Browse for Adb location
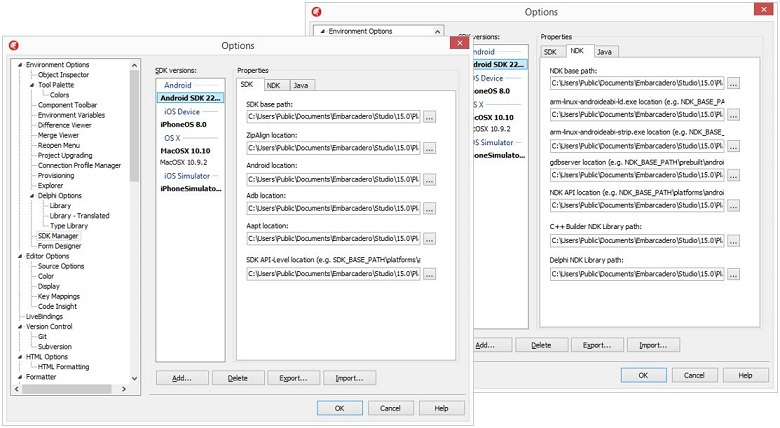The height and width of the screenshot is (428, 780). [430, 209]
